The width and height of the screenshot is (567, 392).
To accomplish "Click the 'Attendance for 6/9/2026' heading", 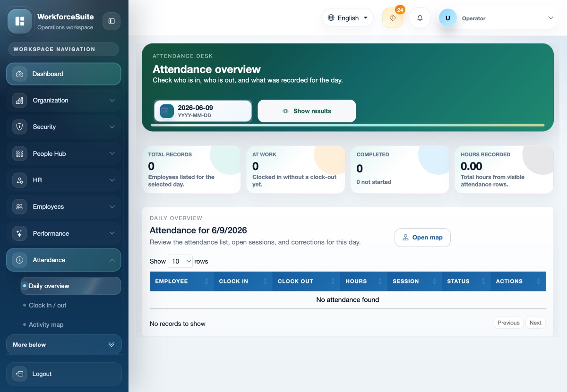I will (198, 230).
